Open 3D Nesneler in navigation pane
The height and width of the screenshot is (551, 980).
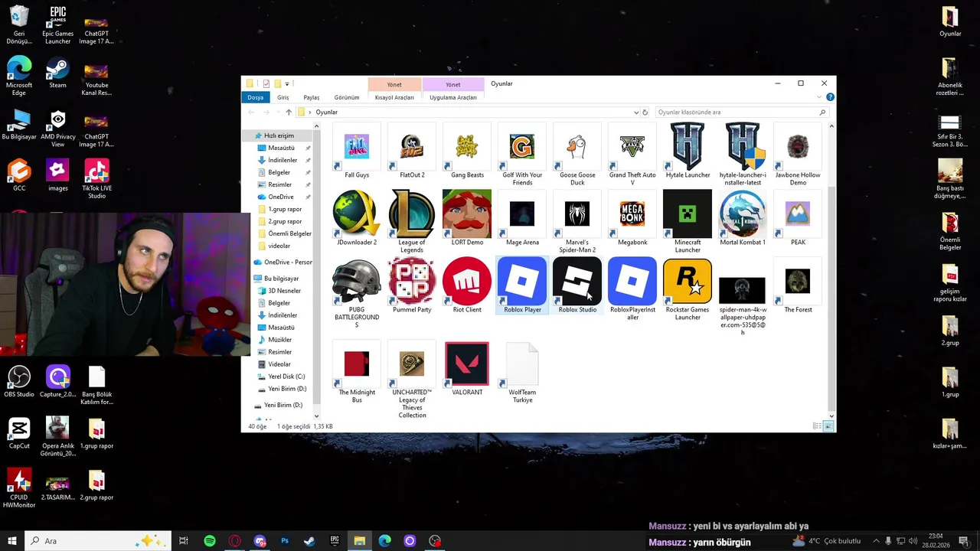pyautogui.click(x=284, y=291)
